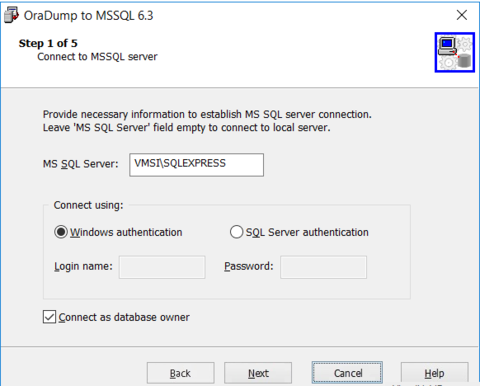Click the 'Connect using:' group label
This screenshot has width=480, height=386.
click(x=88, y=205)
